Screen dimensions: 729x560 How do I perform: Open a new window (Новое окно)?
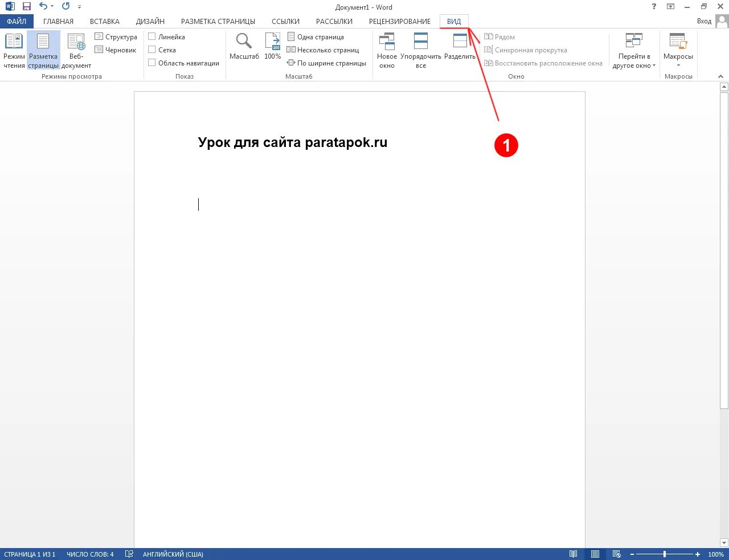[x=387, y=51]
